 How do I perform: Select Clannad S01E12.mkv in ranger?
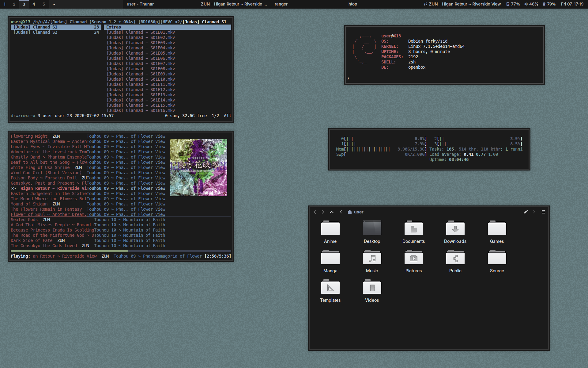[168, 90]
